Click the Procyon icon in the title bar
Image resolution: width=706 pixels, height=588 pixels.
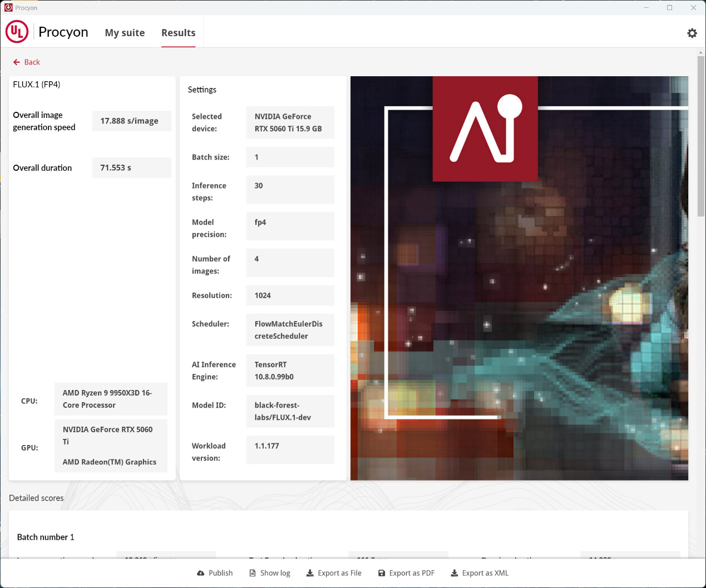pos(8,8)
